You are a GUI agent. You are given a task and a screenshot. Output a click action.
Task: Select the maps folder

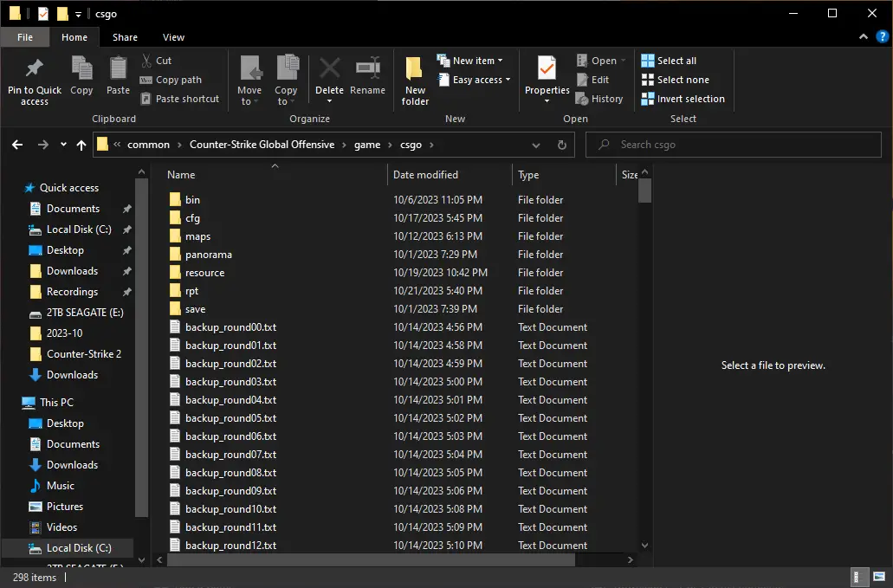197,236
